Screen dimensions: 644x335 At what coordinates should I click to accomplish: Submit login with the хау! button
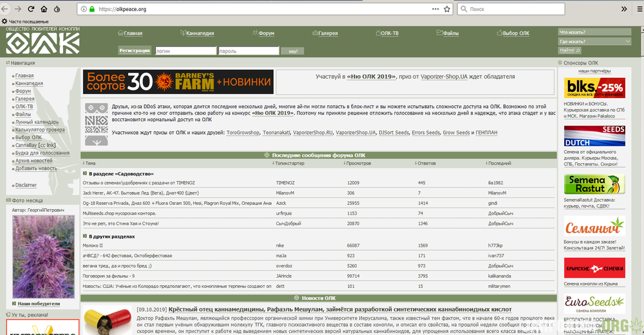[292, 51]
